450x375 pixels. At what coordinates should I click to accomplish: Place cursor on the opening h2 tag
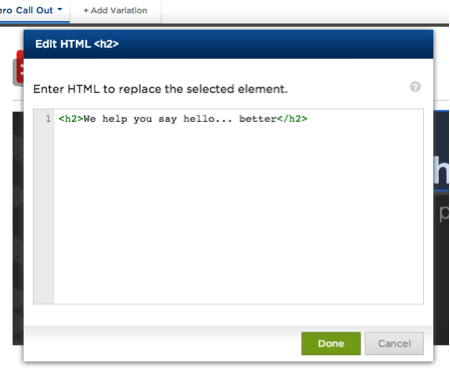coord(71,119)
